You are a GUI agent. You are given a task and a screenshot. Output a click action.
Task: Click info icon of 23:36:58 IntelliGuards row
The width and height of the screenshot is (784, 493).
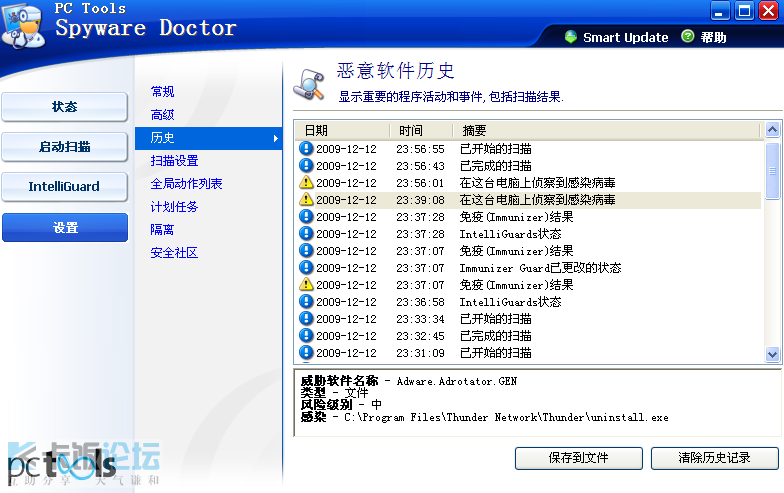point(306,301)
